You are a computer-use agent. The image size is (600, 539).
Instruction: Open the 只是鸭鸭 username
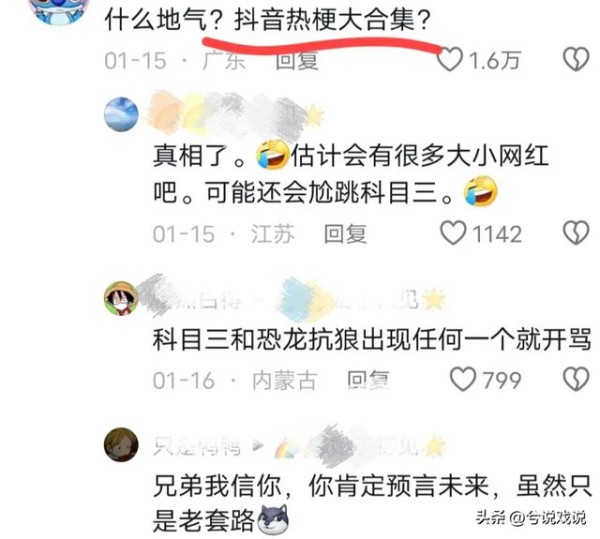197,447
